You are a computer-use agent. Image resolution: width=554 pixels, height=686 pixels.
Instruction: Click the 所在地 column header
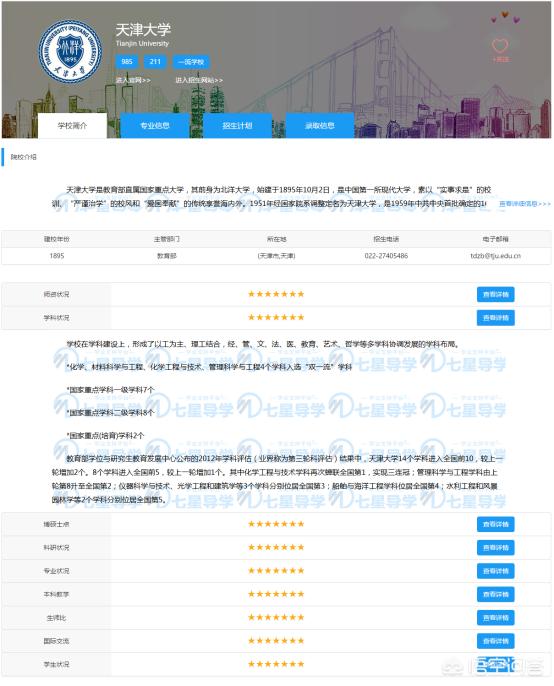277,239
